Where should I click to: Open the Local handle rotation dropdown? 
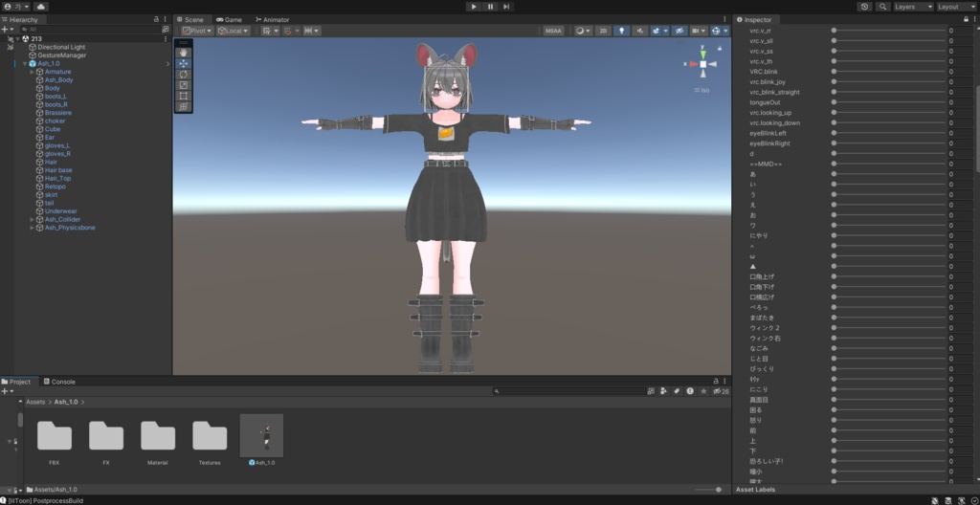234,31
